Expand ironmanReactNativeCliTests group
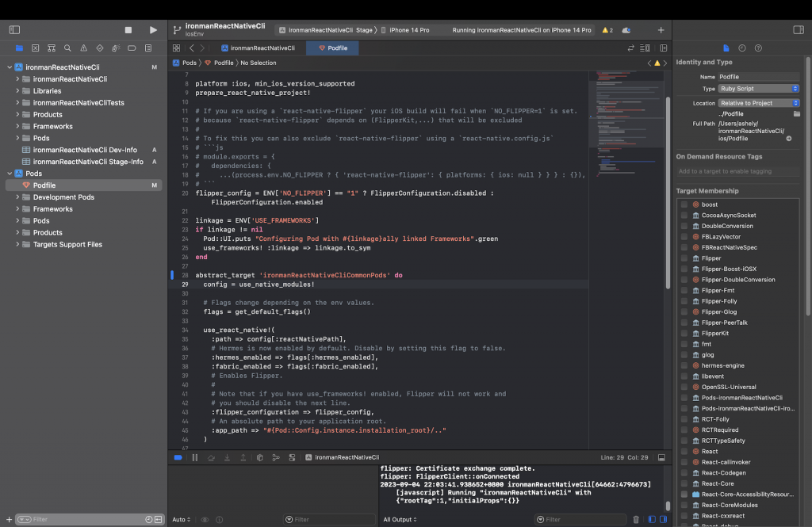Image resolution: width=812 pixels, height=527 pixels. (x=17, y=102)
